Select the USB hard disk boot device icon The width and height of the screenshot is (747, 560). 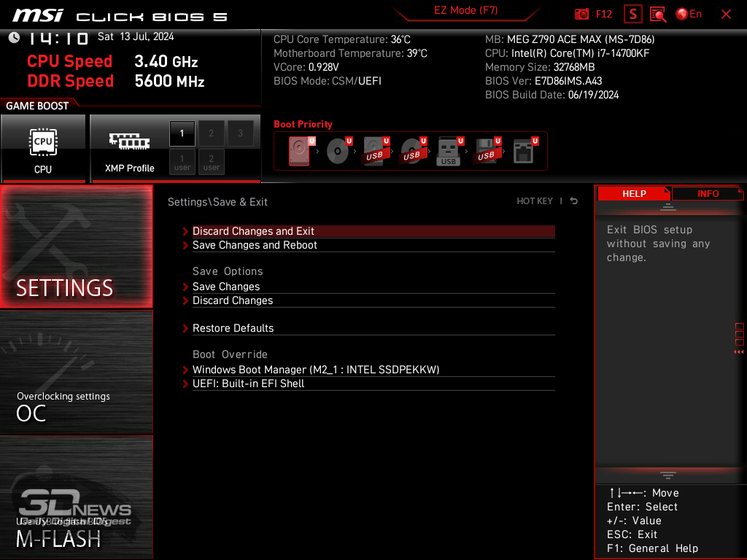coord(376,151)
